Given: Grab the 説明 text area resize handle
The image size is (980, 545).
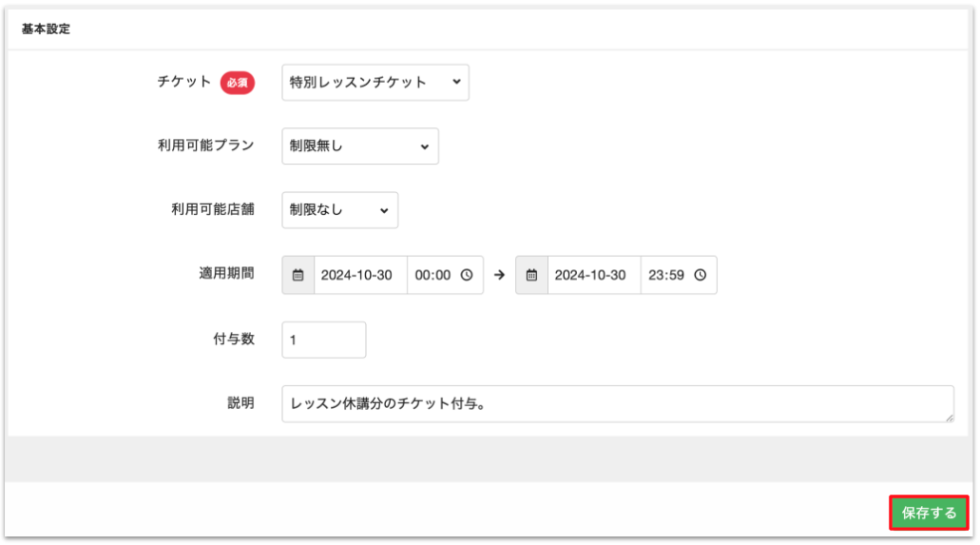Looking at the screenshot, I should (x=949, y=417).
